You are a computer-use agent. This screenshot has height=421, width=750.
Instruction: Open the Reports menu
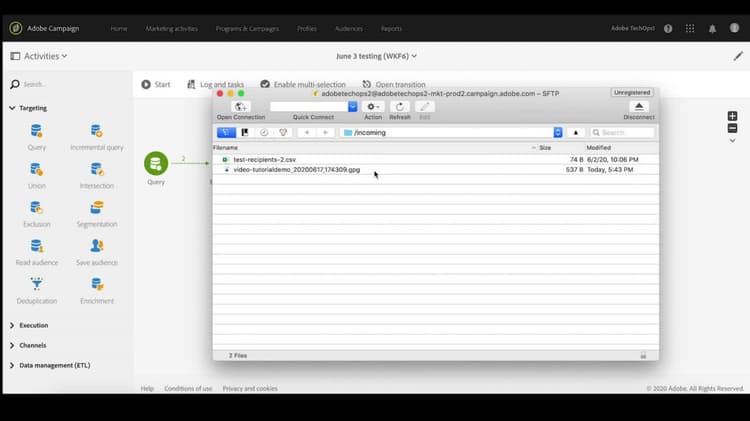click(391, 29)
